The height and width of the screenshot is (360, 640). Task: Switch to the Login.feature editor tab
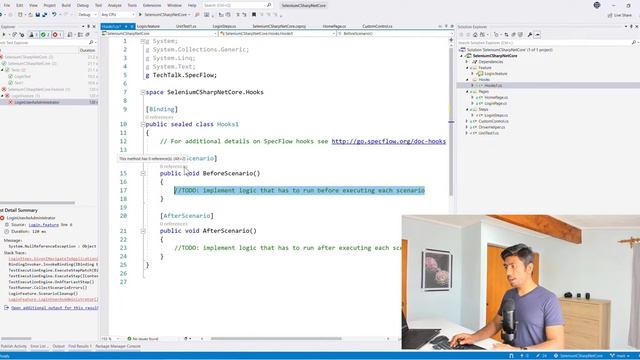coord(149,26)
